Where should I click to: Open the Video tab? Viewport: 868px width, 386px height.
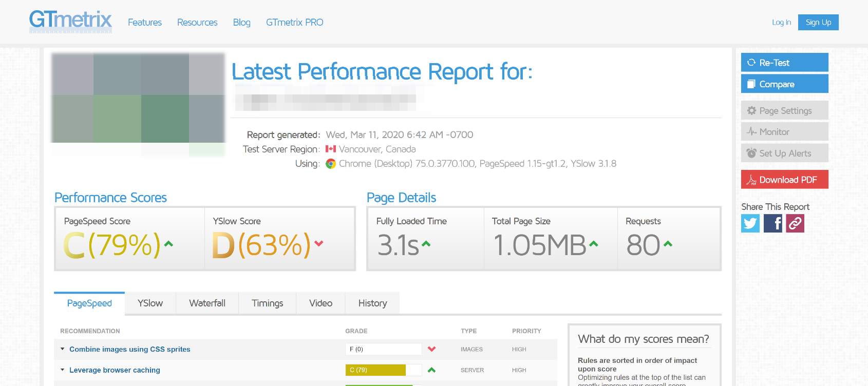(x=320, y=303)
